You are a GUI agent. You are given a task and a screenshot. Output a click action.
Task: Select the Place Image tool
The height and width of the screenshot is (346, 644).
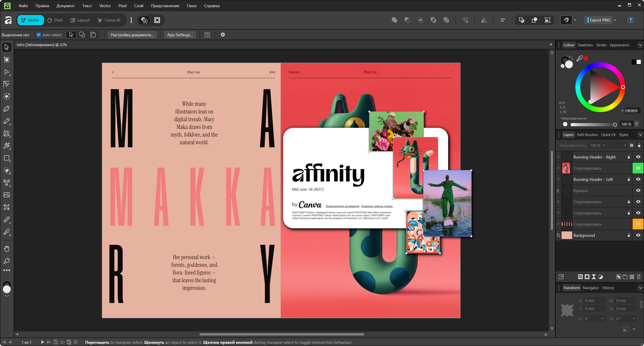pyautogui.click(x=7, y=195)
